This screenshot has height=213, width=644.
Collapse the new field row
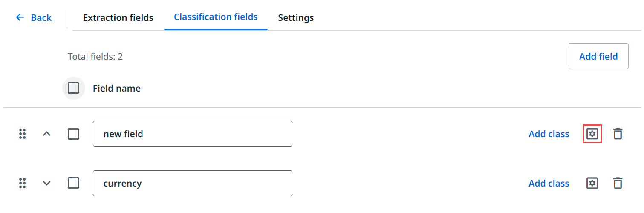(x=47, y=134)
